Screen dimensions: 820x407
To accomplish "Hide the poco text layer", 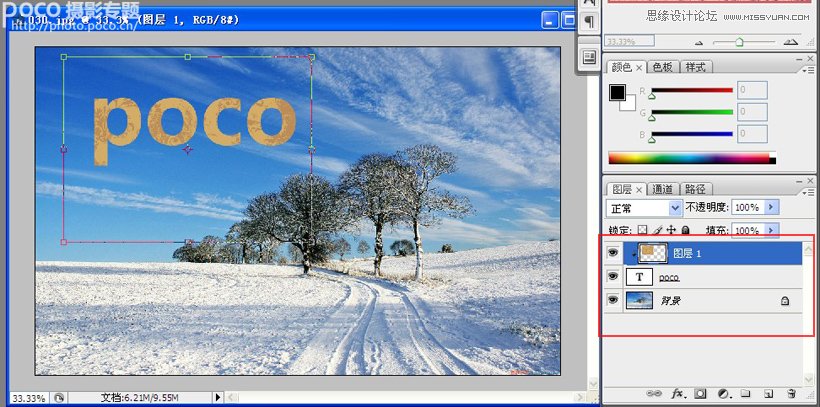I will (x=613, y=276).
